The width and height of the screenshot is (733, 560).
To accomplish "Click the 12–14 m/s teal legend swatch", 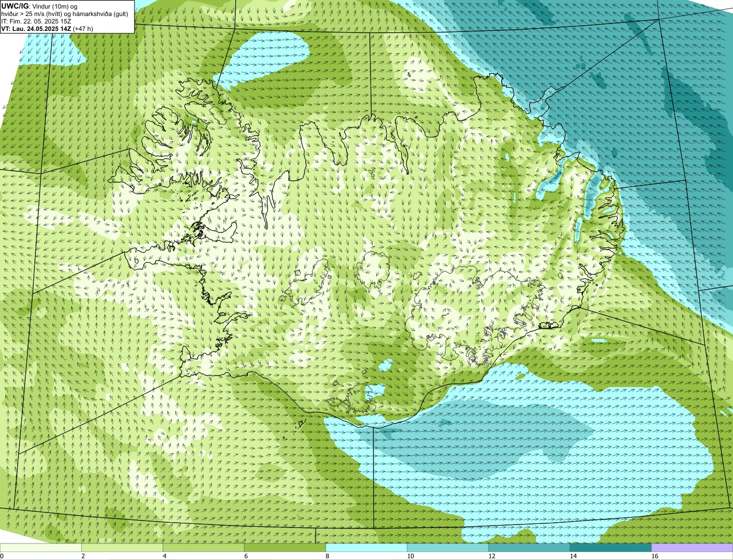I will (529, 548).
